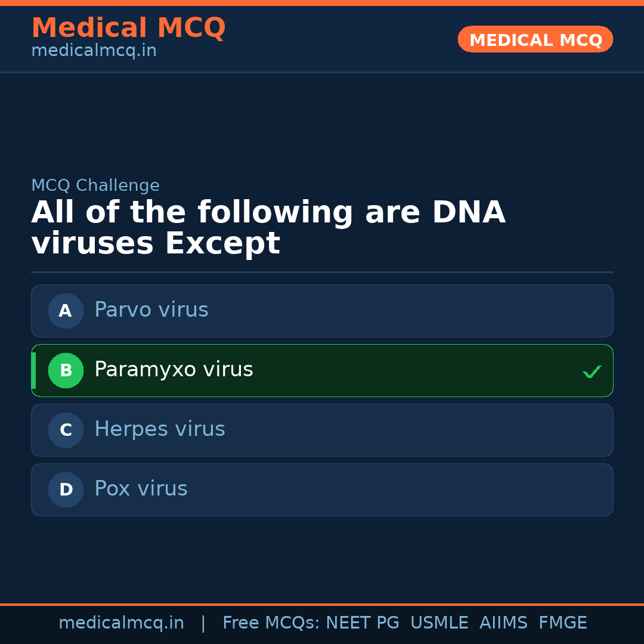This screenshot has height=644, width=644.
Task: Choose the Herpes virus option
Action: click(x=160, y=429)
